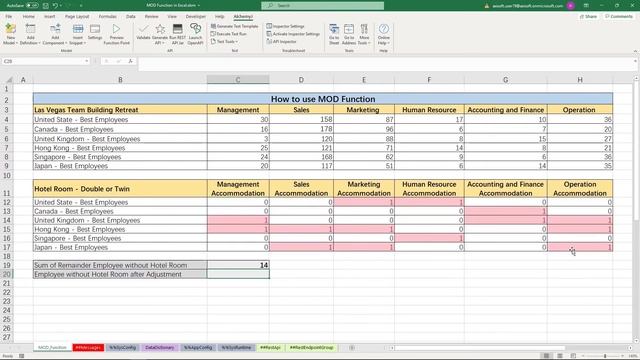Click Execute Test Run
640x360 pixels.
point(229,34)
